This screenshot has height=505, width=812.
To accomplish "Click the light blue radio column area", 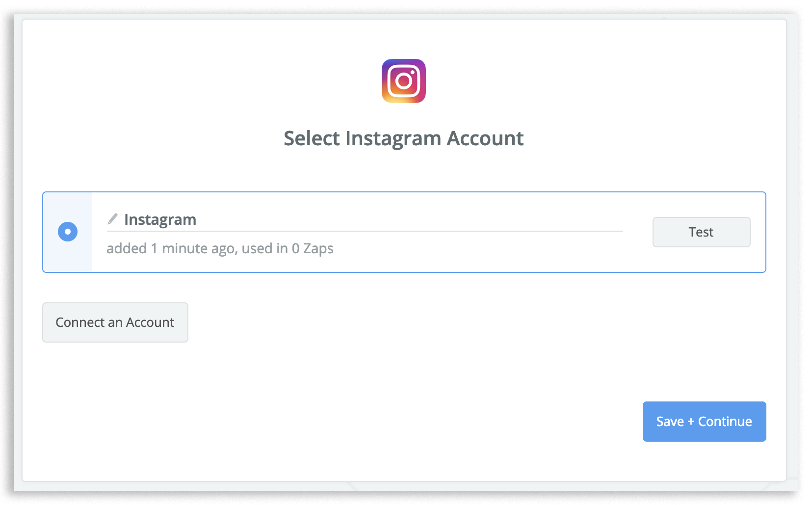I will pyautogui.click(x=68, y=255).
